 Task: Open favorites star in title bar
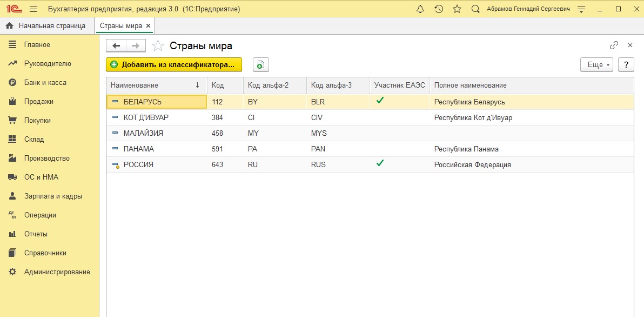(457, 9)
